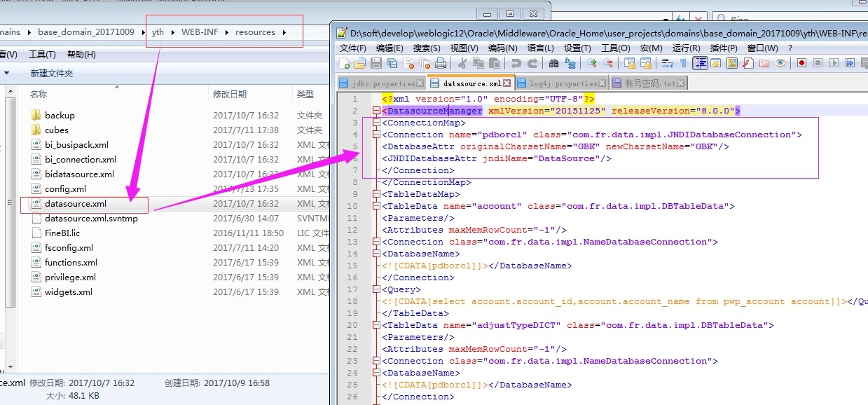
Task: Click the Open file toolbar icon
Action: tap(359, 63)
